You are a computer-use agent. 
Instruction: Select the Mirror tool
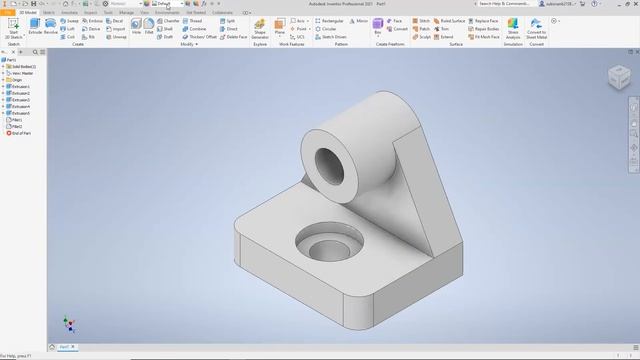[359, 21]
